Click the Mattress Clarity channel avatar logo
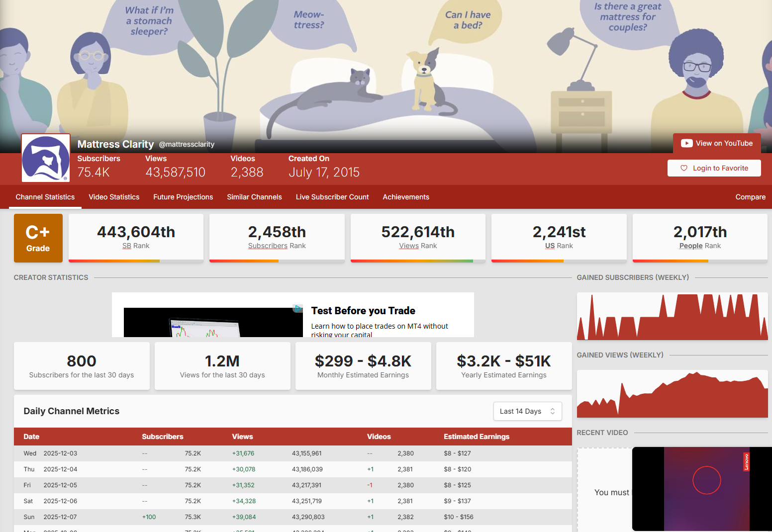This screenshot has height=532, width=772. (46, 158)
